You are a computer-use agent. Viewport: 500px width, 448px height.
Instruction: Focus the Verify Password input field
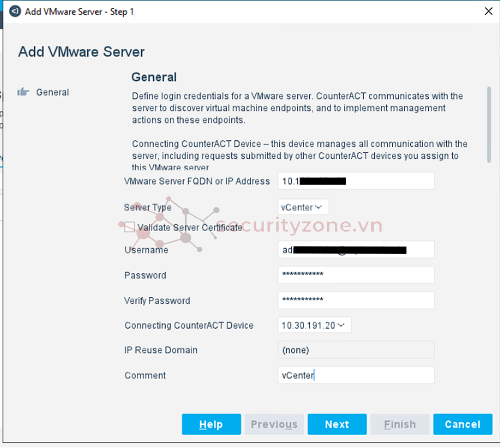pos(356,300)
